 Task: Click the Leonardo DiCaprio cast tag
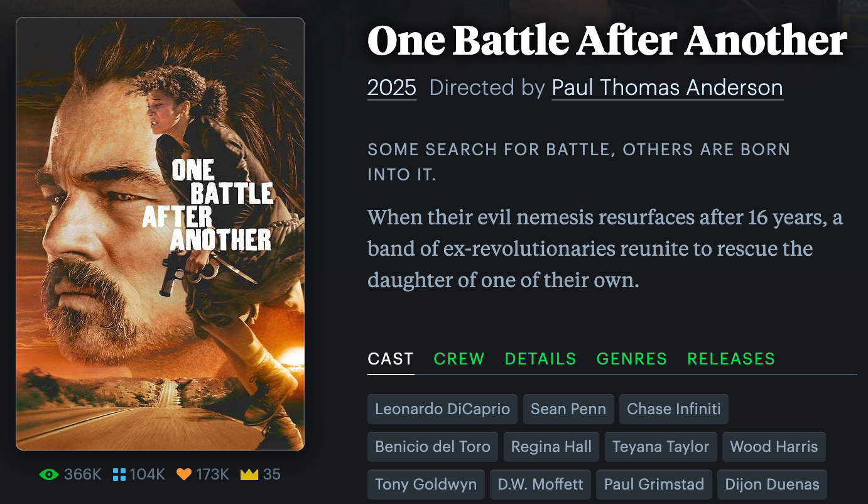442,409
